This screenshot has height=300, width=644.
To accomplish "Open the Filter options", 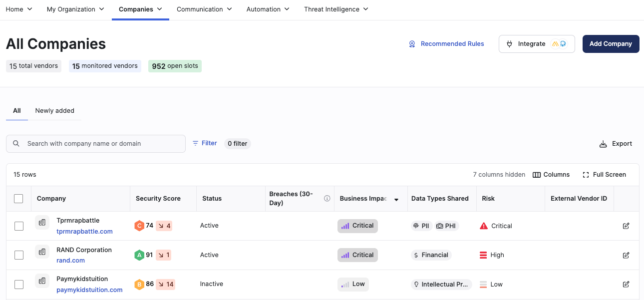I will click(x=205, y=143).
